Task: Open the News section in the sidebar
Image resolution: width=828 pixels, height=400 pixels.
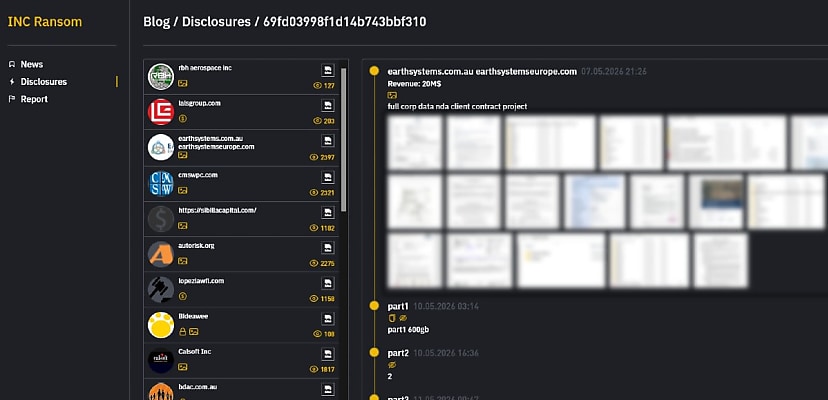Action: (32, 64)
